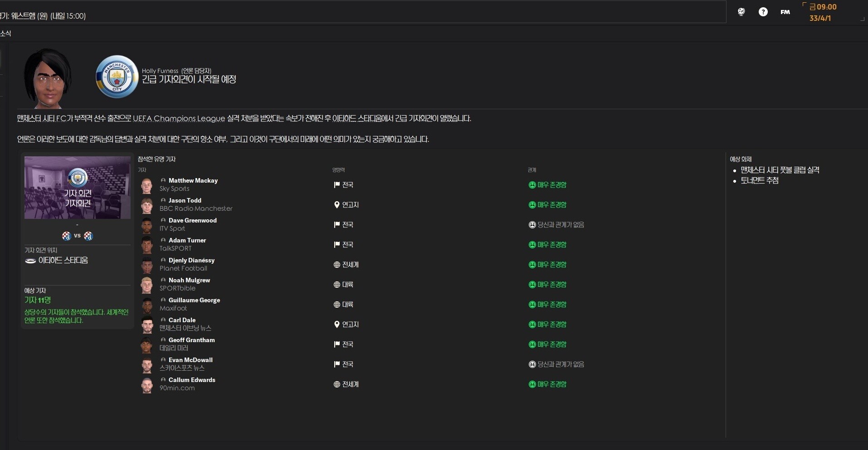Click Evan McDowall's face portrait

click(146, 365)
